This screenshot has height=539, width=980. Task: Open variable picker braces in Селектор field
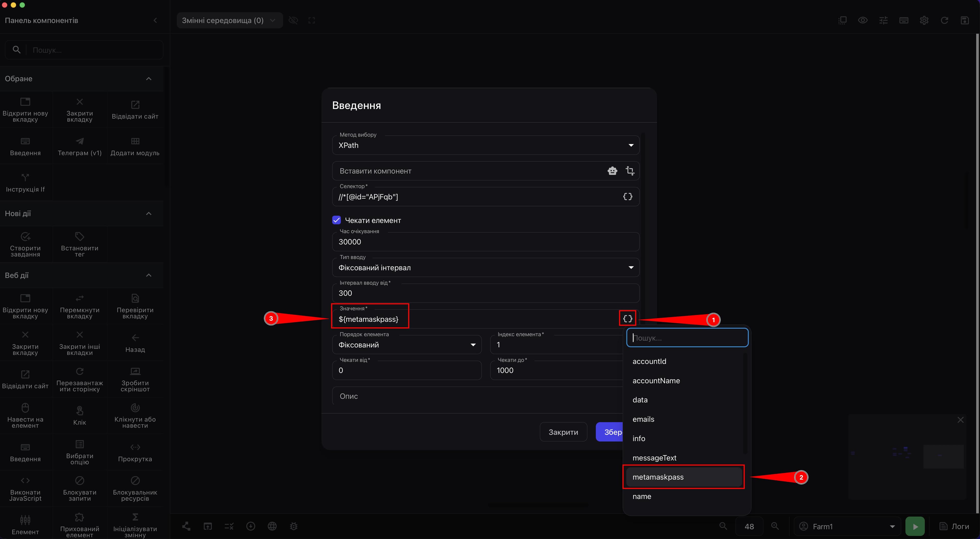point(628,197)
